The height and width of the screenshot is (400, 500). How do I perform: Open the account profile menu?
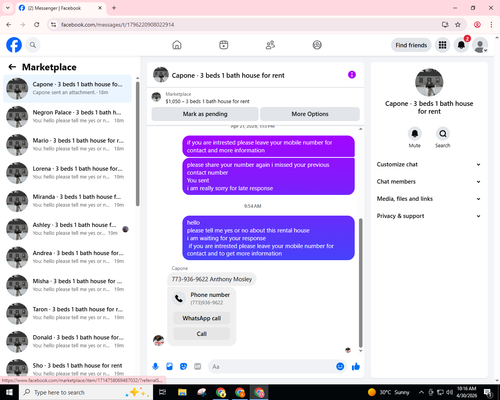pyautogui.click(x=480, y=45)
